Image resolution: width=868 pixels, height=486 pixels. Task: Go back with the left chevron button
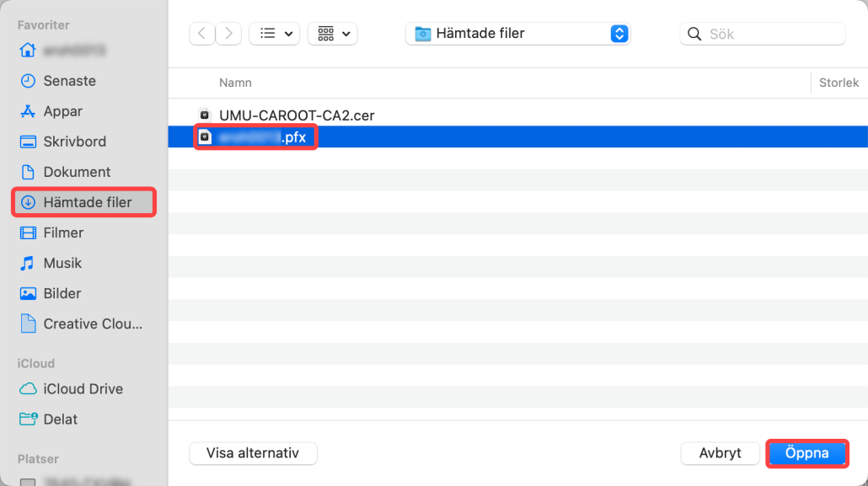(x=202, y=34)
